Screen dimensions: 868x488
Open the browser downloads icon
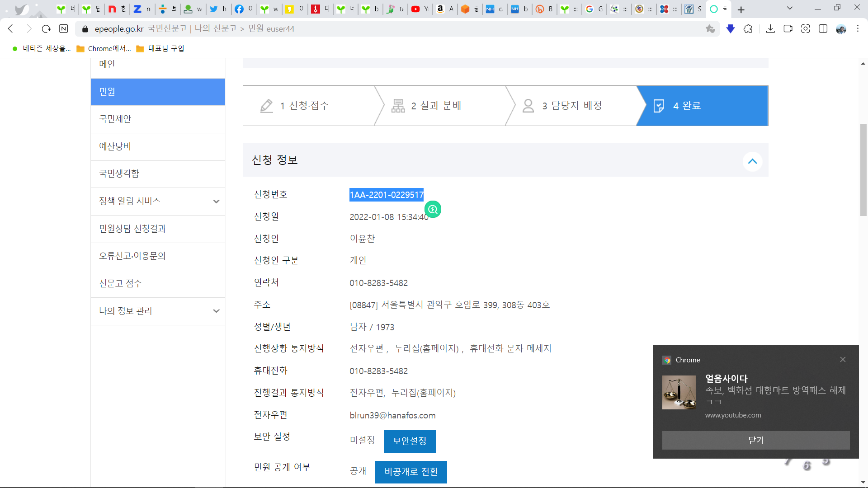point(771,29)
